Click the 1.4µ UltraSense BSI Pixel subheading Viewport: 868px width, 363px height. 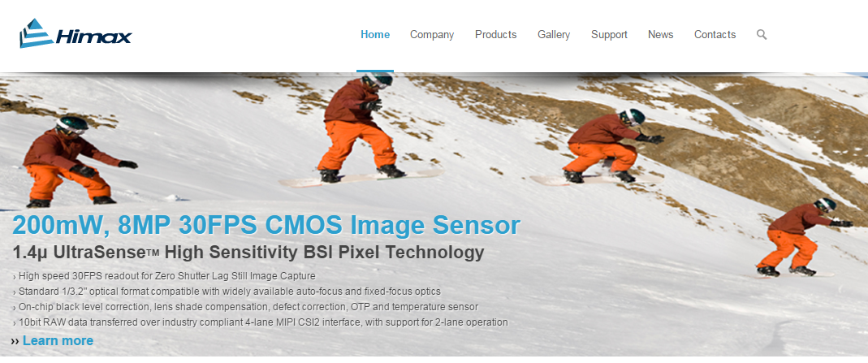click(x=248, y=253)
